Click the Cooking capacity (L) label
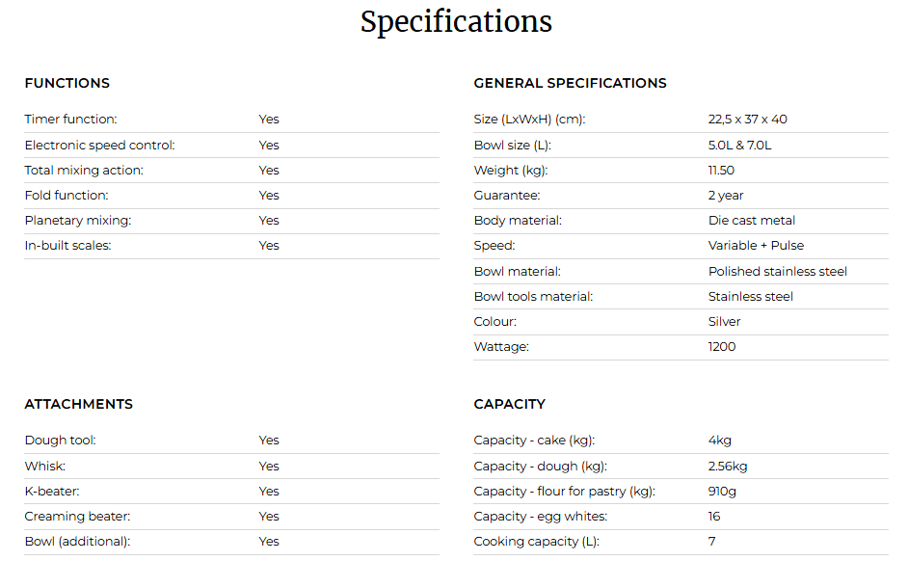The width and height of the screenshot is (908, 588). pos(536,542)
